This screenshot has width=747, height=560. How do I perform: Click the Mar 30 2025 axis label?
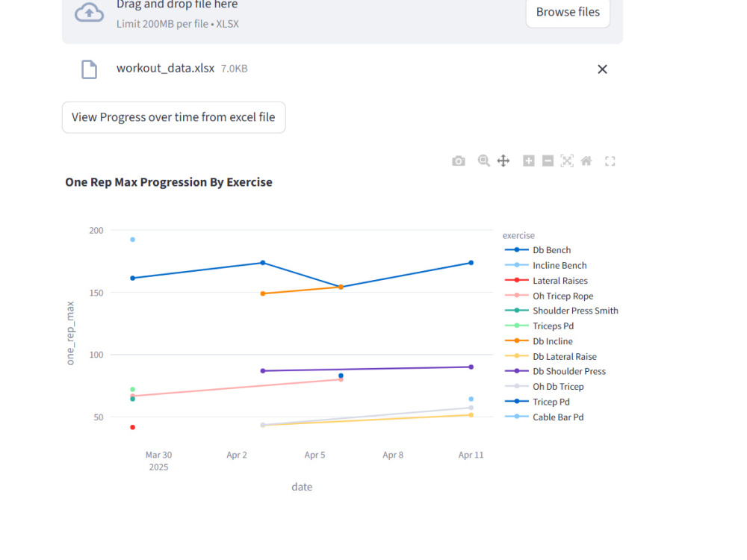158,461
